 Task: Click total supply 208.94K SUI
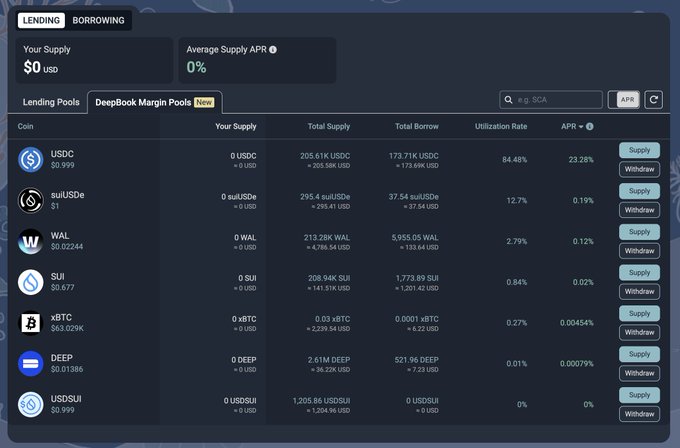click(329, 278)
